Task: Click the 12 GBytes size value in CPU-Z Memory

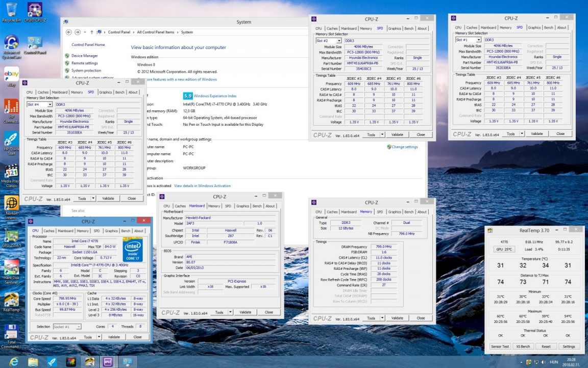Action: pos(346,228)
